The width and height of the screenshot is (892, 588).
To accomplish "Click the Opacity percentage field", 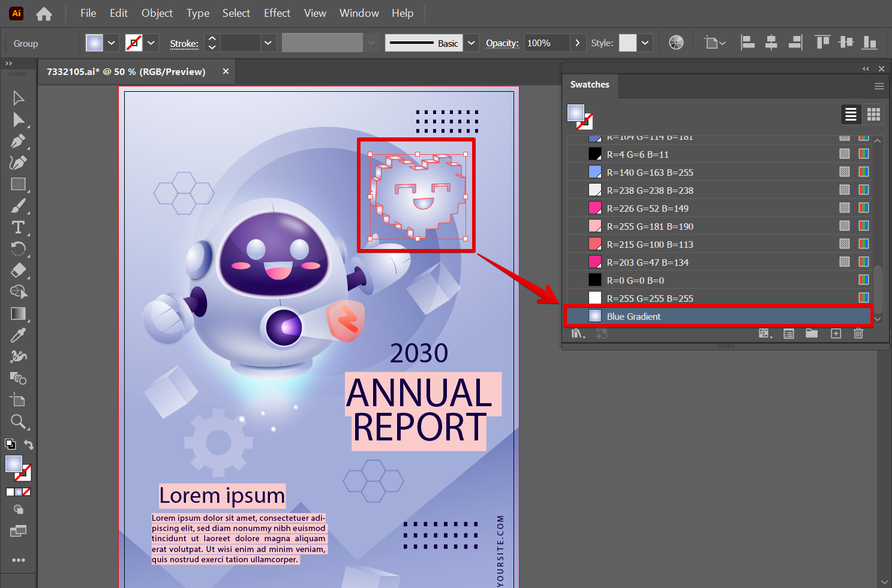I will coord(546,43).
